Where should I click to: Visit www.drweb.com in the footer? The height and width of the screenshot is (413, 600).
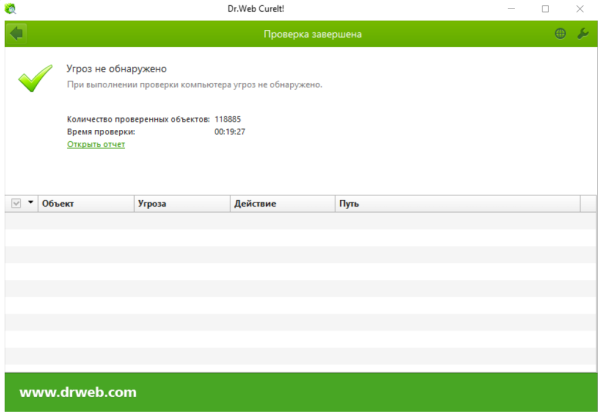click(78, 392)
